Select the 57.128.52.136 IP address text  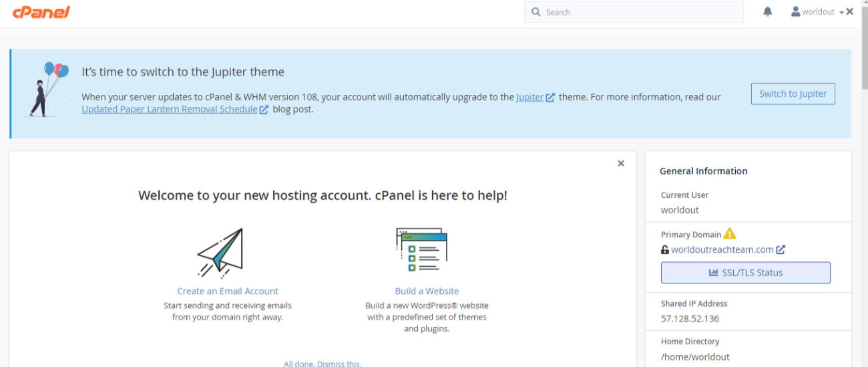pyautogui.click(x=690, y=318)
